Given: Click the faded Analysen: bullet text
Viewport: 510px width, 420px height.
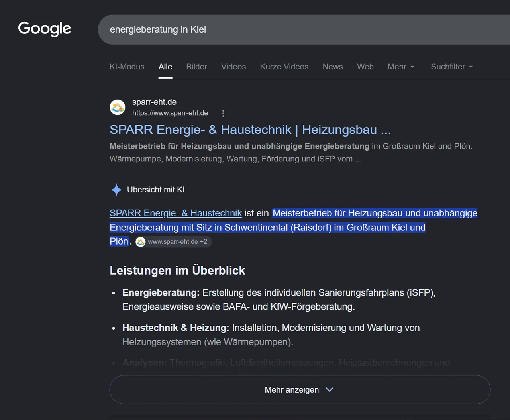Looking at the screenshot, I should tap(286, 363).
